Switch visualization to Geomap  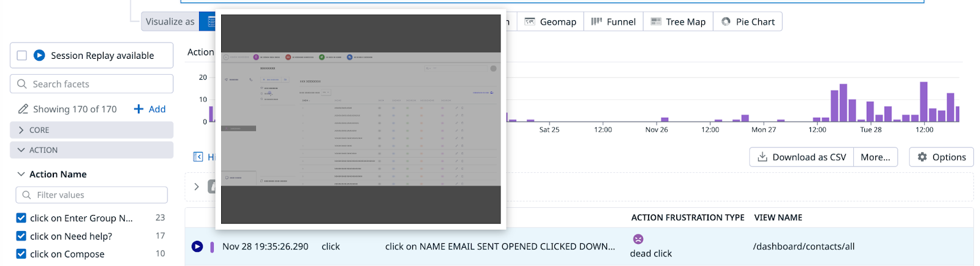[x=551, y=22]
